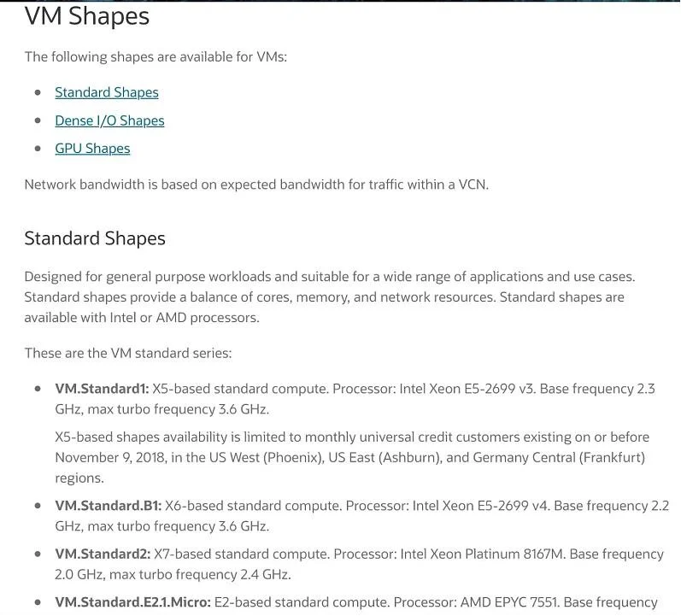Click the sentence about network bandwidth within a VCN
The image size is (681, 616).
pos(256,185)
